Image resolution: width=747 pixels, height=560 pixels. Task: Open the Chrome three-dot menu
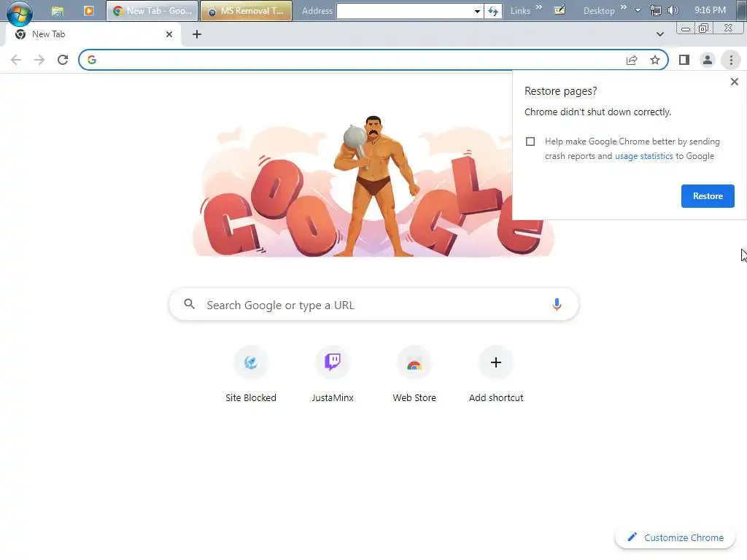tap(731, 60)
